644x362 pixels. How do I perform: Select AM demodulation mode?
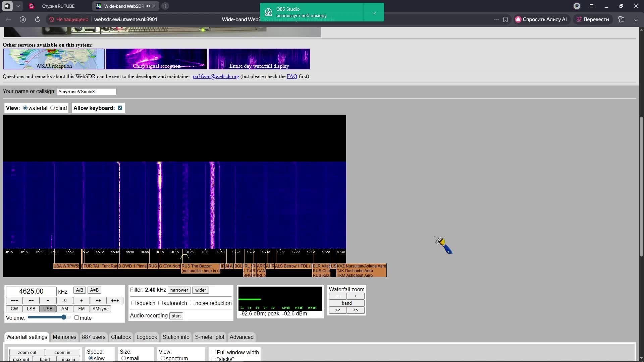pyautogui.click(x=64, y=309)
